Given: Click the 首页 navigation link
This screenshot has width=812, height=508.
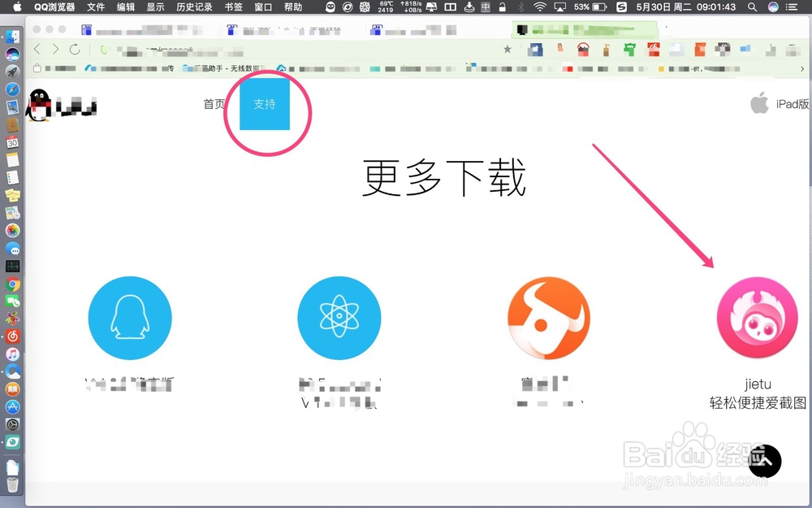Looking at the screenshot, I should click(214, 103).
